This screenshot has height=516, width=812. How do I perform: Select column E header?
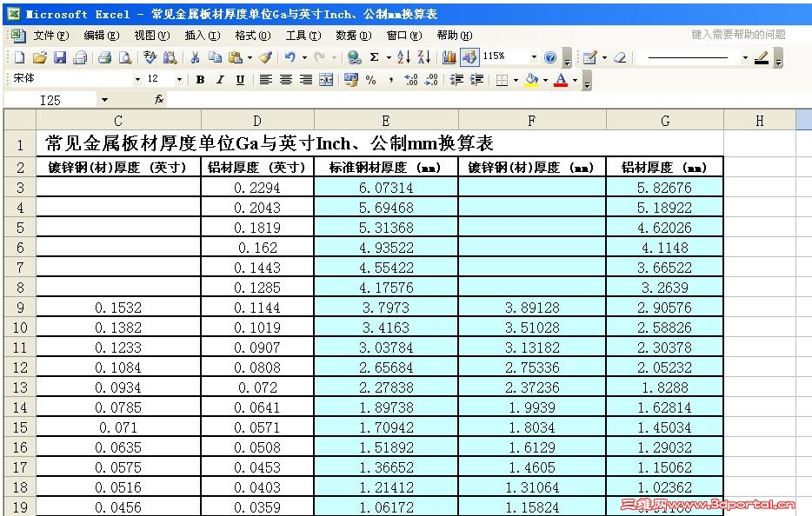click(x=386, y=121)
